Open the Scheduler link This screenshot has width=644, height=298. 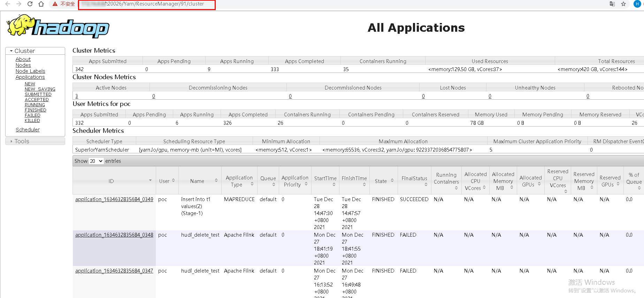click(x=28, y=130)
